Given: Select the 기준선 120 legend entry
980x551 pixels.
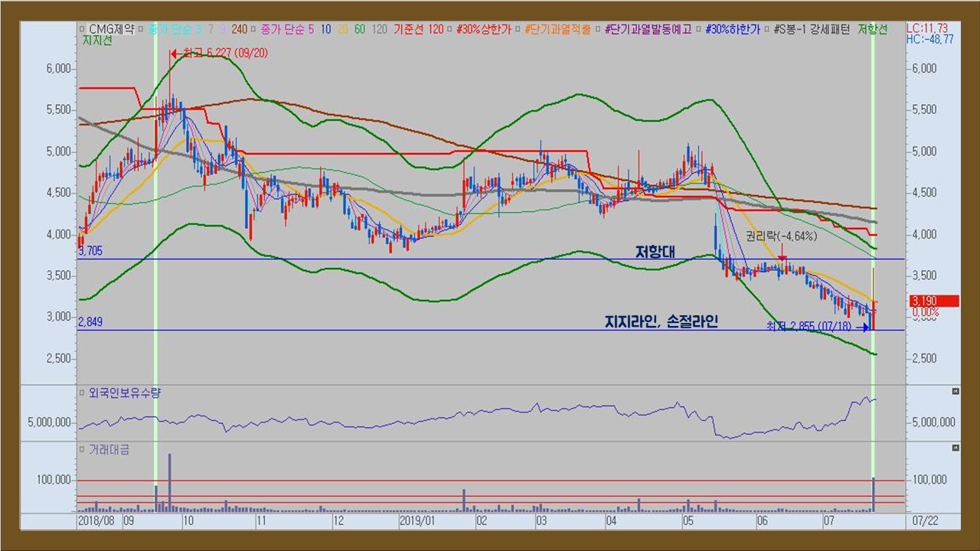Looking at the screenshot, I should [418, 29].
